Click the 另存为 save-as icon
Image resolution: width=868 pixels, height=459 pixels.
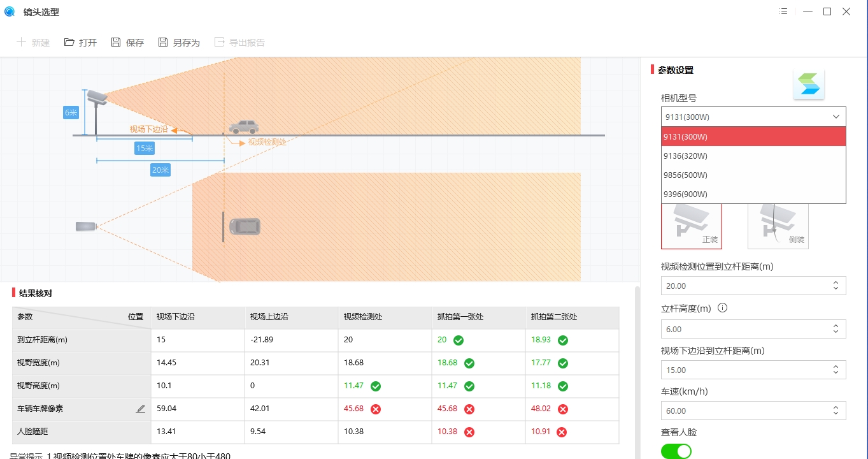163,42
